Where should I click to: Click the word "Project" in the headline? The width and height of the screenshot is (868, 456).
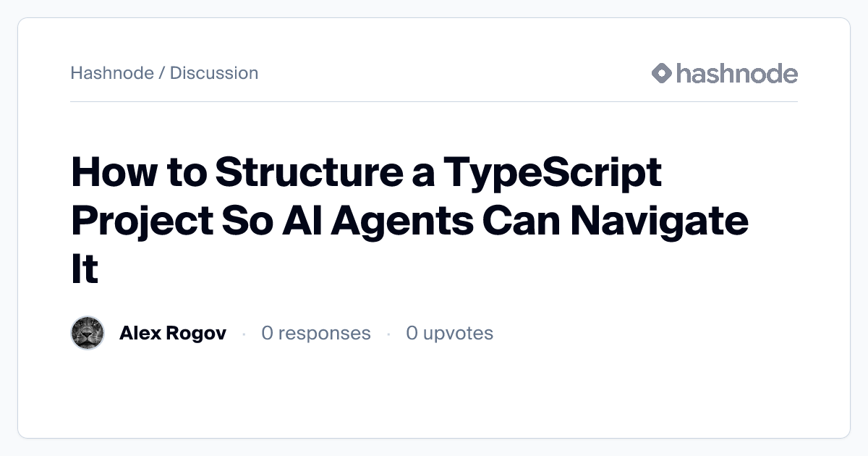point(142,221)
